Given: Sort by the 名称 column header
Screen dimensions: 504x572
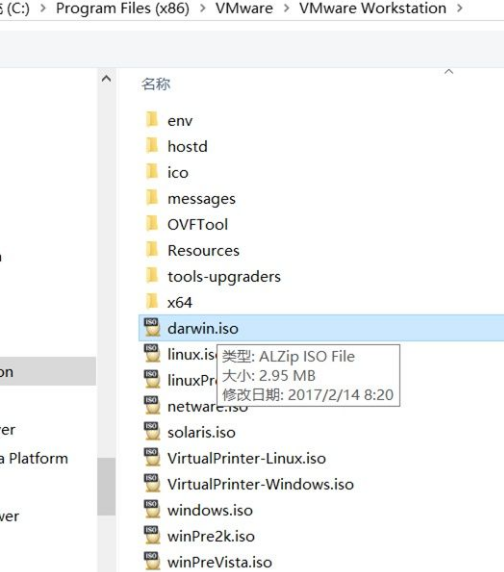Looking at the screenshot, I should coord(156,84).
